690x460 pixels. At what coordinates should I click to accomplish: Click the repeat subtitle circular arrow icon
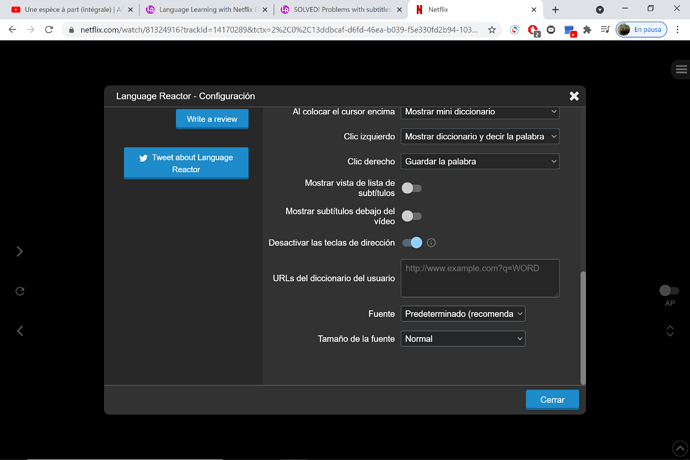pyautogui.click(x=20, y=291)
